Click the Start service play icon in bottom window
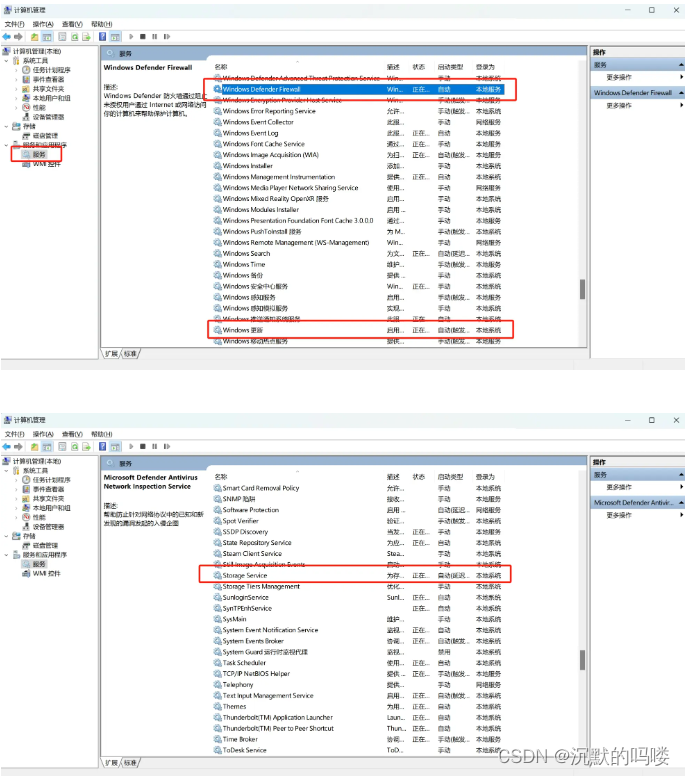 pos(131,446)
